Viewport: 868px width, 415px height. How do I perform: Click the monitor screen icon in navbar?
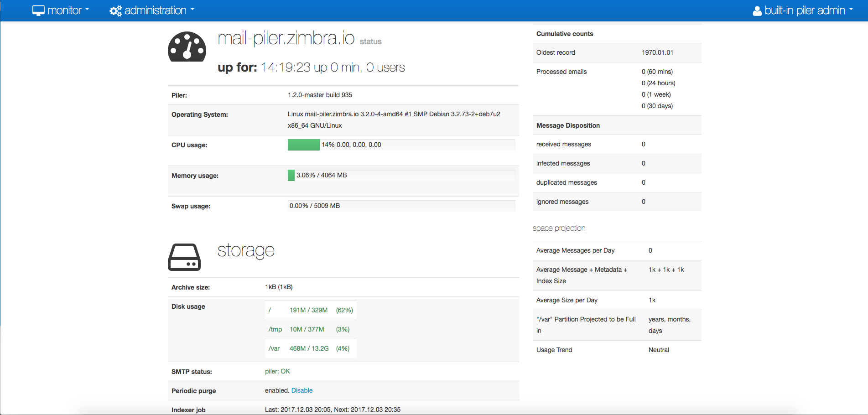(38, 10)
